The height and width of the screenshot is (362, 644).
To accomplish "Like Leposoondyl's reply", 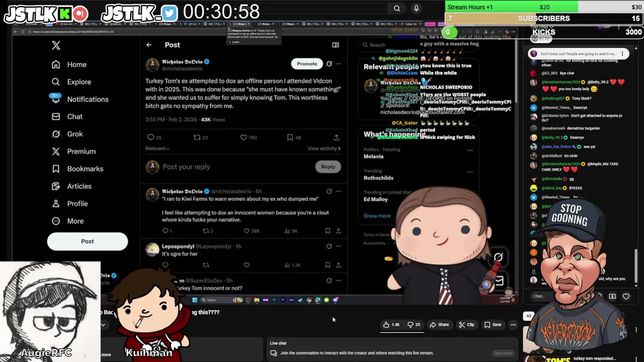I will coord(247,265).
